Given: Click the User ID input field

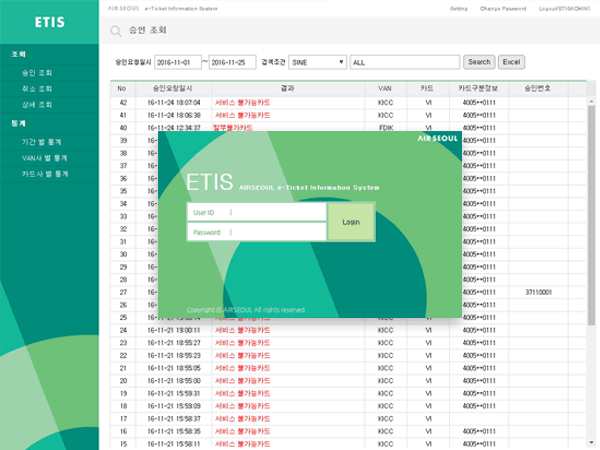Looking at the screenshot, I should (x=256, y=212).
